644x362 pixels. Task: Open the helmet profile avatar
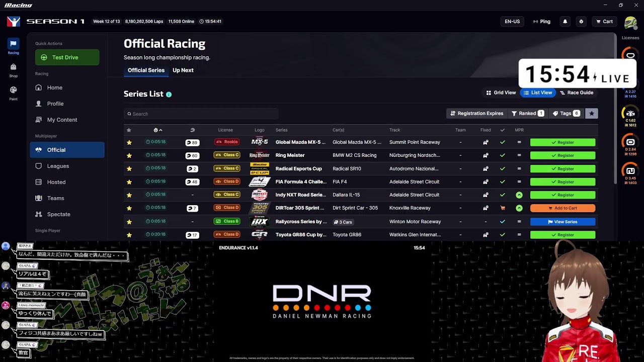point(630,23)
